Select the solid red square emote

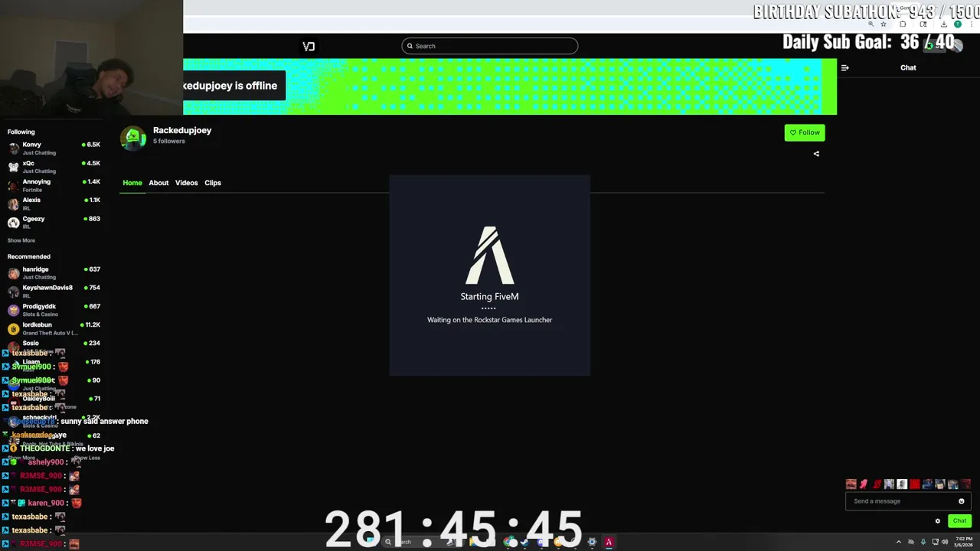(x=915, y=484)
